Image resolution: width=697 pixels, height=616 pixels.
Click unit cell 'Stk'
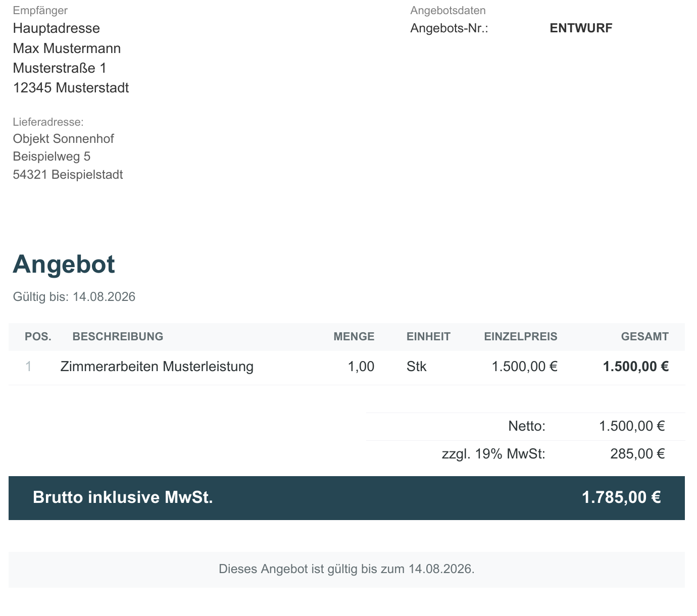click(x=416, y=367)
